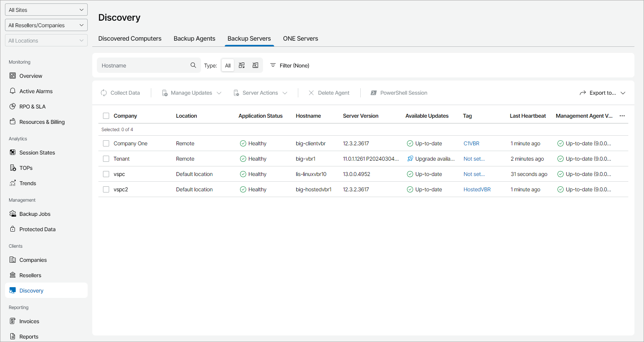Open the column options ellipsis menu
This screenshot has height=342, width=644.
pyautogui.click(x=622, y=116)
